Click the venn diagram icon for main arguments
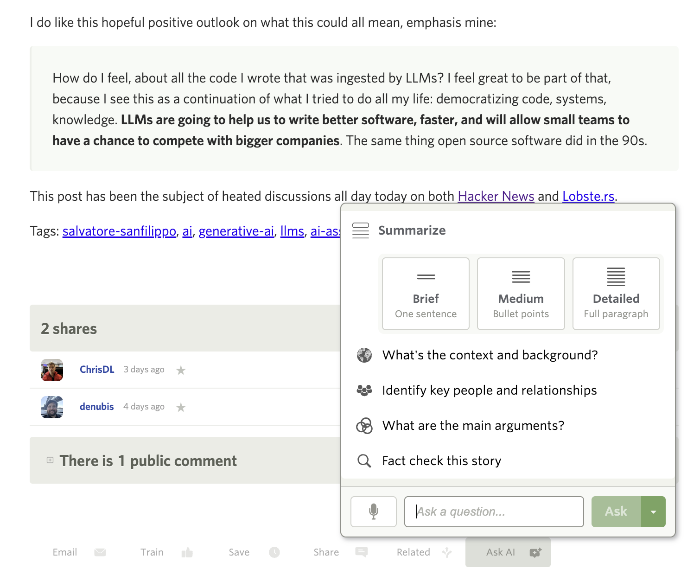 (364, 426)
